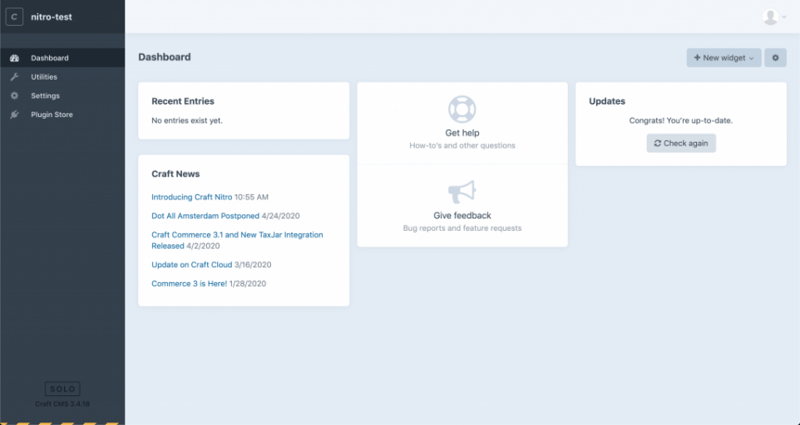Click the life buoy Get help icon
This screenshot has height=425, width=800.
pyautogui.click(x=461, y=108)
